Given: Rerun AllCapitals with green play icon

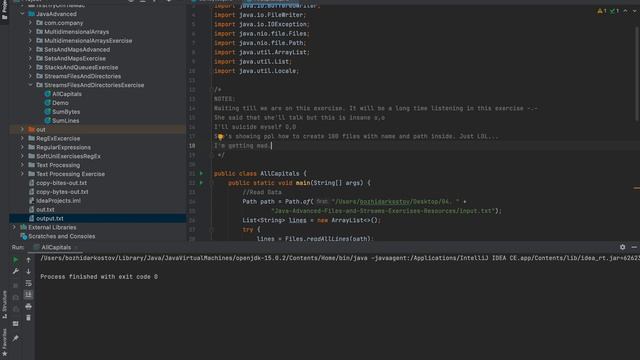Looking at the screenshot, I should (16, 260).
